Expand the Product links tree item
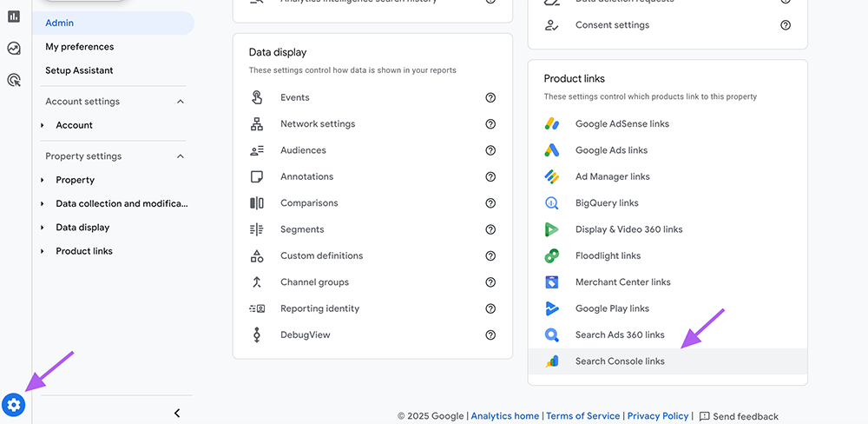 click(42, 251)
